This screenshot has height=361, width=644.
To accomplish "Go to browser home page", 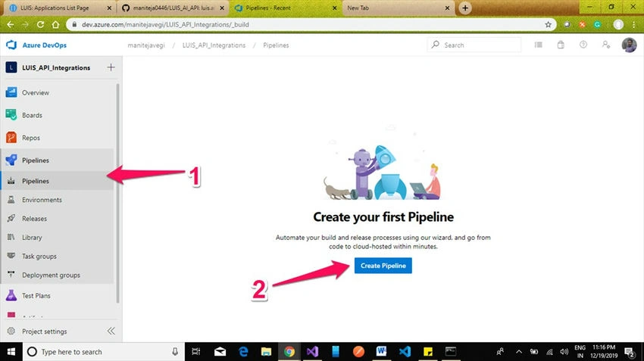I will (x=55, y=25).
